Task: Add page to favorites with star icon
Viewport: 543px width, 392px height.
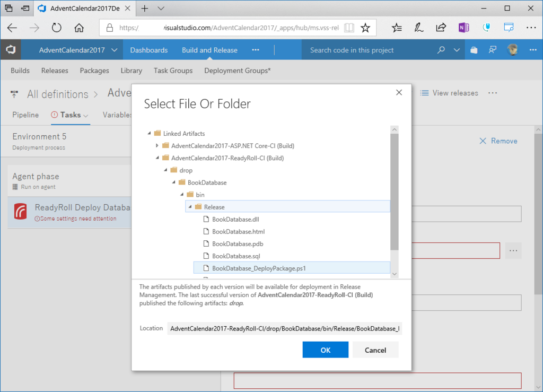Action: 365,28
